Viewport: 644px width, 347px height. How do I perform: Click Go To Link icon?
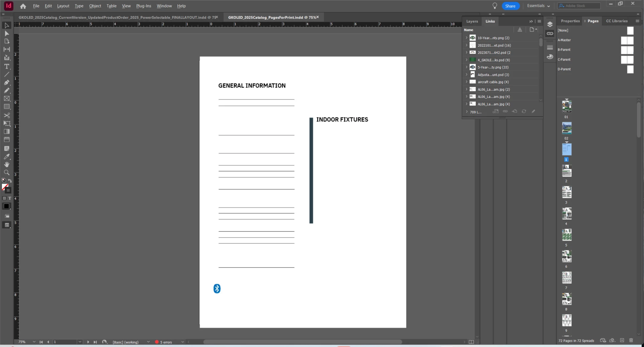pyautogui.click(x=514, y=111)
